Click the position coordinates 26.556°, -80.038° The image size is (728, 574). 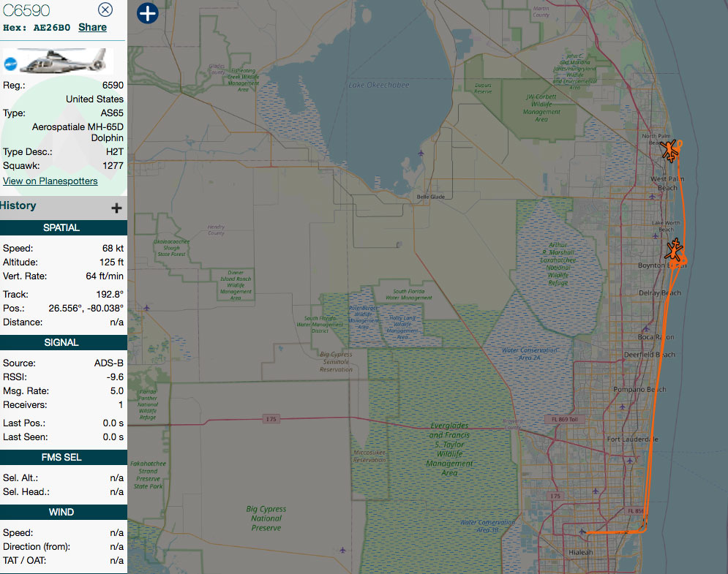(86, 308)
